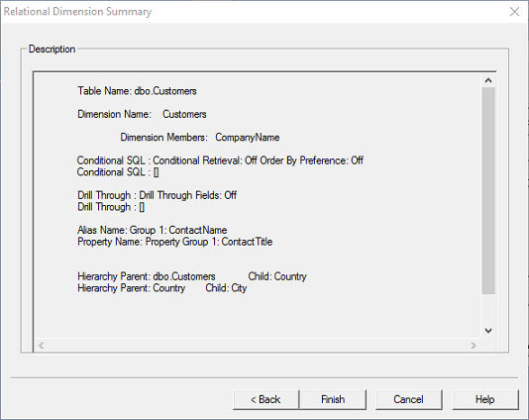This screenshot has height=420, width=529.
Task: Click the Alias Name ContactName line
Action: (153, 230)
